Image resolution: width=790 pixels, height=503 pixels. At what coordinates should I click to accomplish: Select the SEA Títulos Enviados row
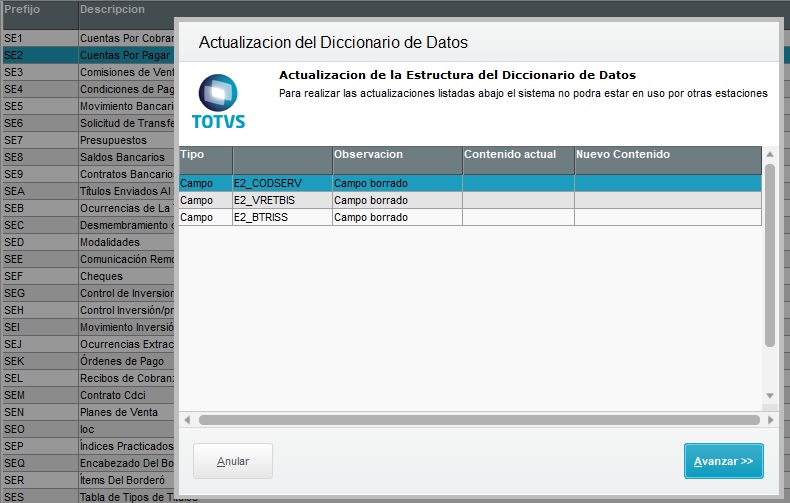pyautogui.click(x=88, y=191)
